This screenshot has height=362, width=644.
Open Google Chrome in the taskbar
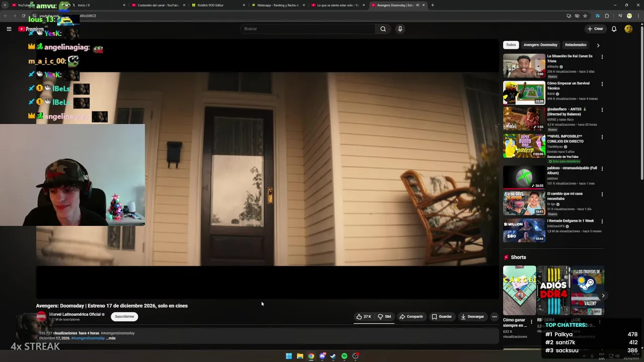tap(311, 356)
